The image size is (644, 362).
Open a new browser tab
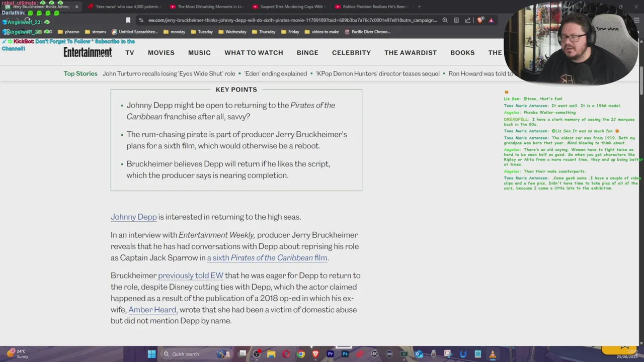tap(419, 7)
